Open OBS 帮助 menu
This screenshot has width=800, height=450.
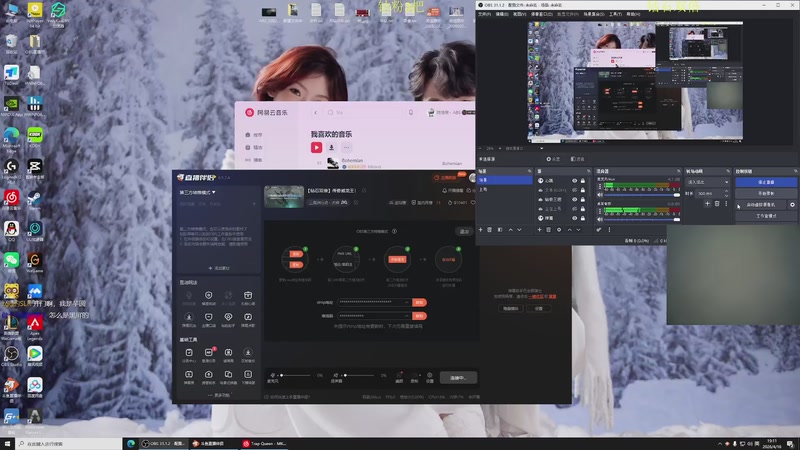(x=633, y=14)
